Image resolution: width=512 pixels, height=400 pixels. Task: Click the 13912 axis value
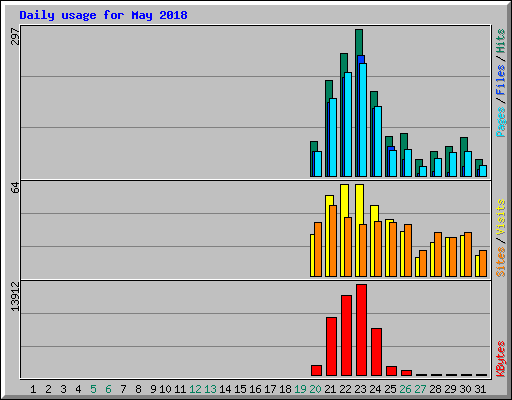click(15, 296)
